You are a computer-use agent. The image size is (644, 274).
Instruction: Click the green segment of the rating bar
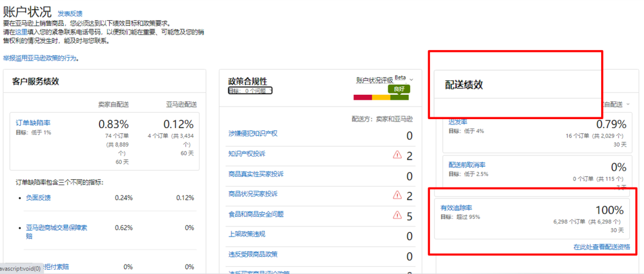click(400, 98)
